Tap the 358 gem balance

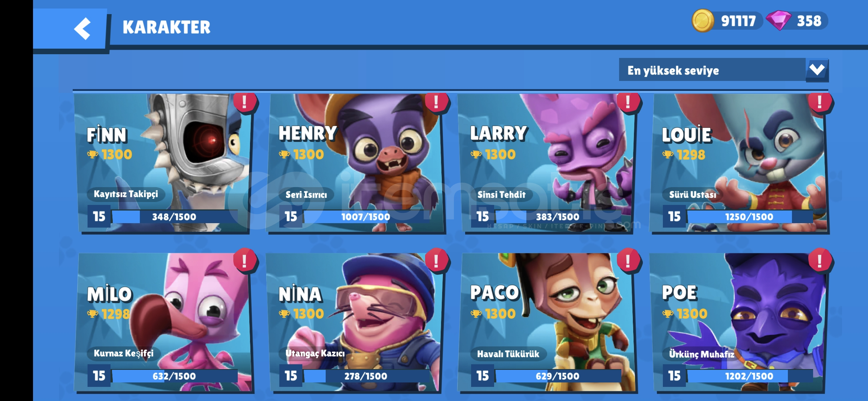tap(809, 21)
